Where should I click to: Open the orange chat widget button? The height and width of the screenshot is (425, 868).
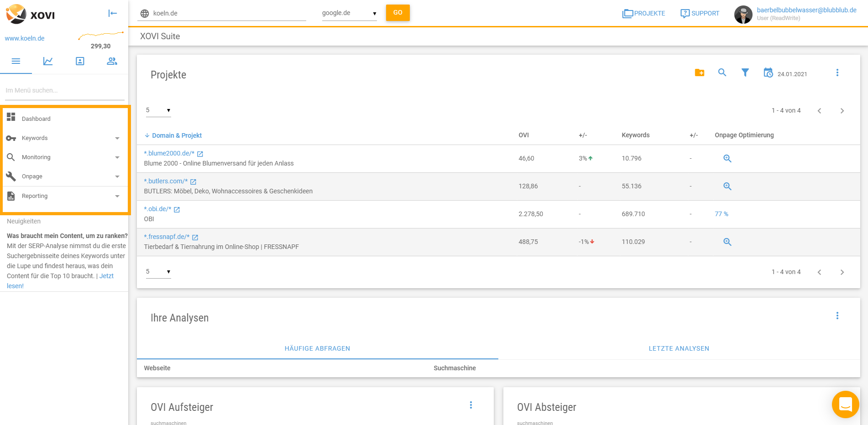846,404
